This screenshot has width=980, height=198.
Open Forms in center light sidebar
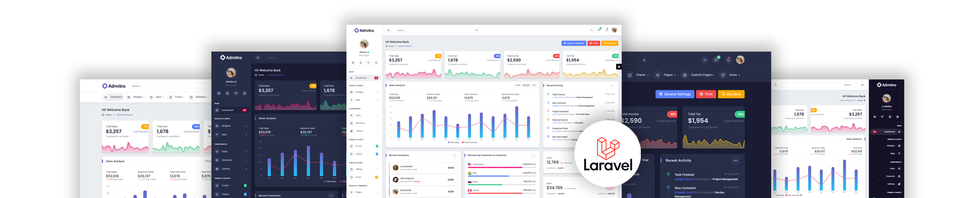(x=364, y=146)
